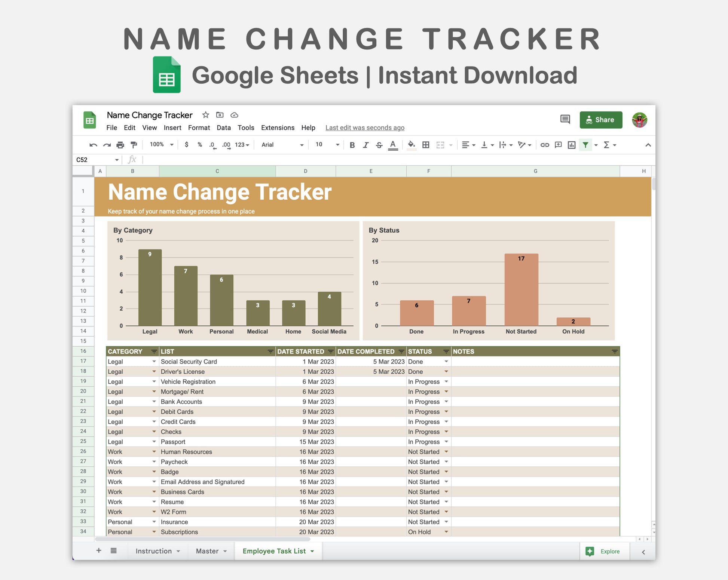Click the last edit was seconds ago link
Image resolution: width=728 pixels, height=580 pixels.
point(365,128)
